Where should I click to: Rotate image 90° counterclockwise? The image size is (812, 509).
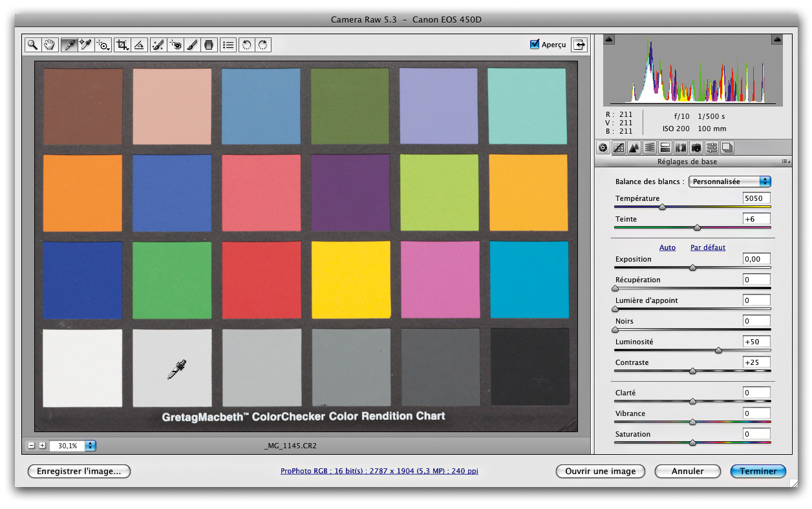click(x=246, y=45)
